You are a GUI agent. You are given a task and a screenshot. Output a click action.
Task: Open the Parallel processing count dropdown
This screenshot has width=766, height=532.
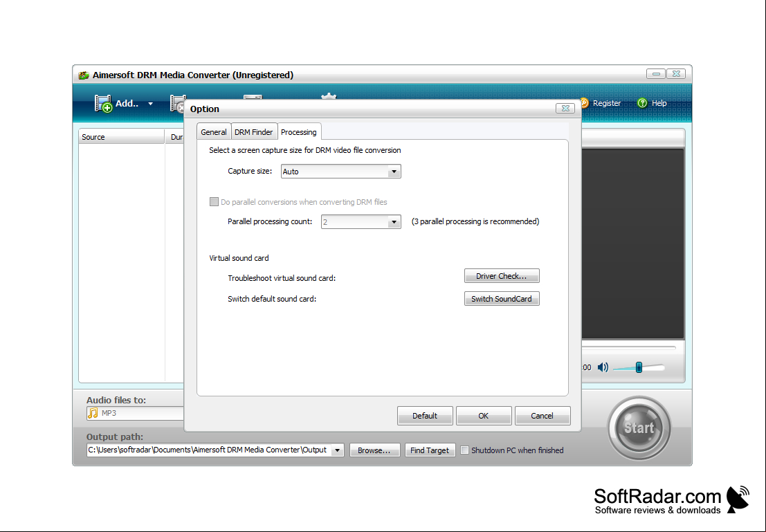[x=361, y=222]
